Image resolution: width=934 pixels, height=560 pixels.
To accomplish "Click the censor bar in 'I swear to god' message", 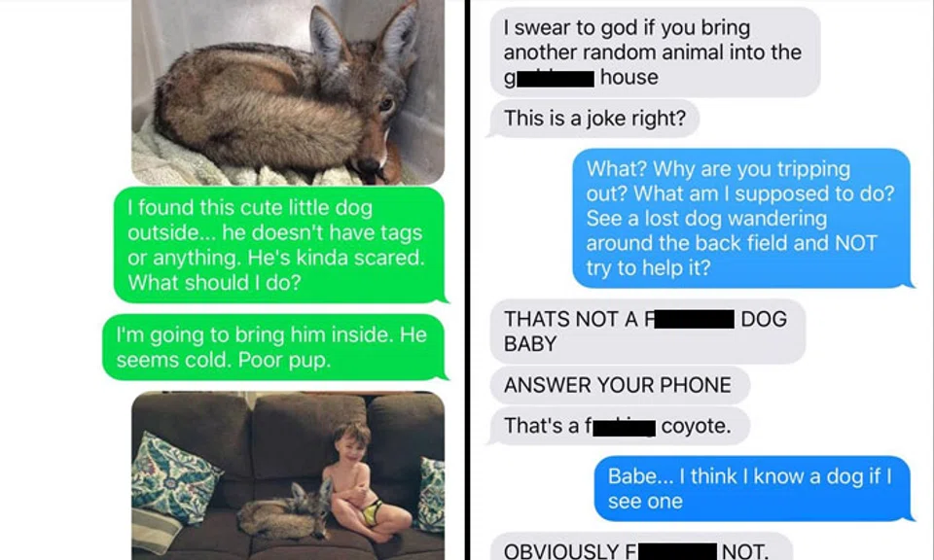I will (x=556, y=79).
